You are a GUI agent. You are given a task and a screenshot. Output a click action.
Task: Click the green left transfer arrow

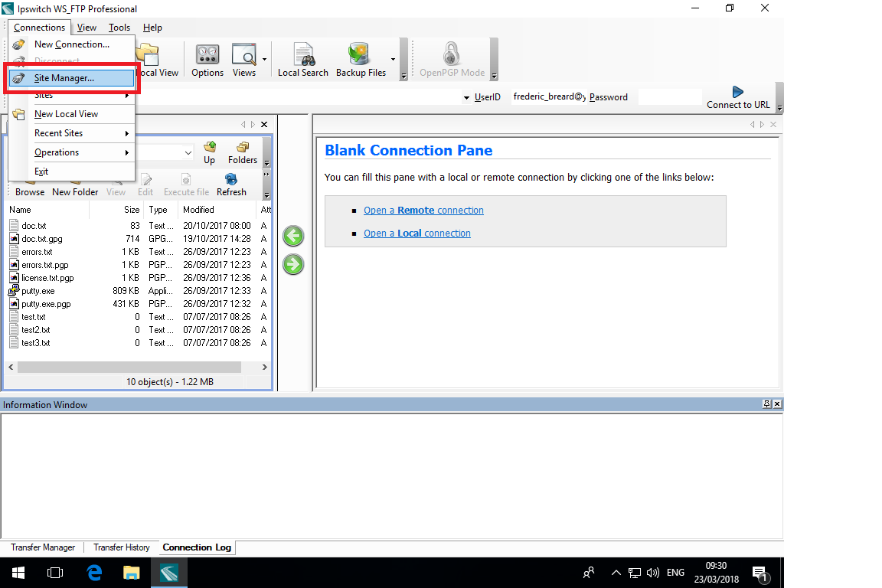click(x=293, y=236)
